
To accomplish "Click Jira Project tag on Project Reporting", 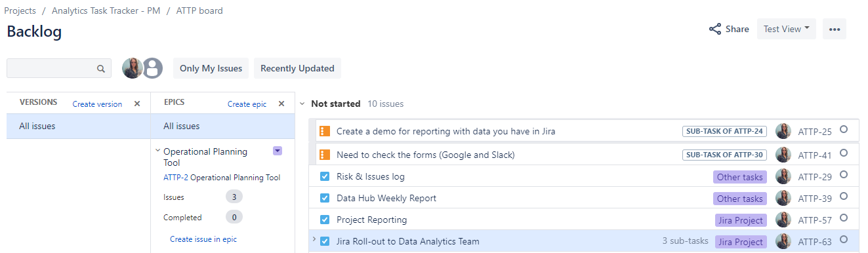I will 740,220.
